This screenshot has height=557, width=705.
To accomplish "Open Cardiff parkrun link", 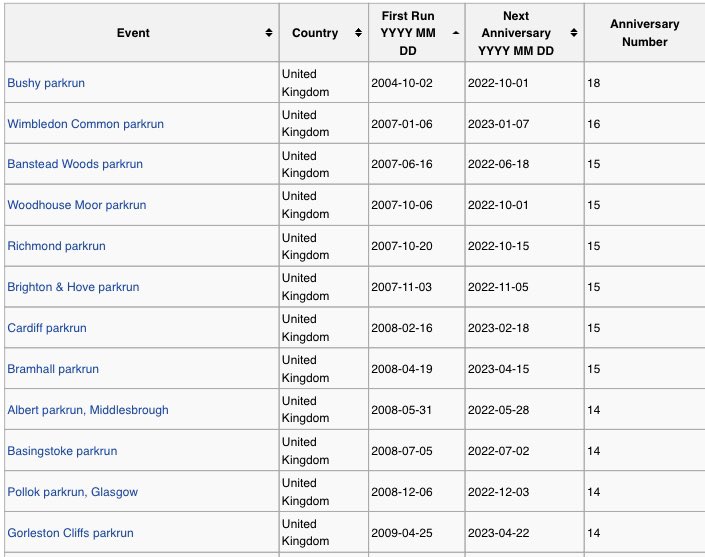I will tap(47, 328).
